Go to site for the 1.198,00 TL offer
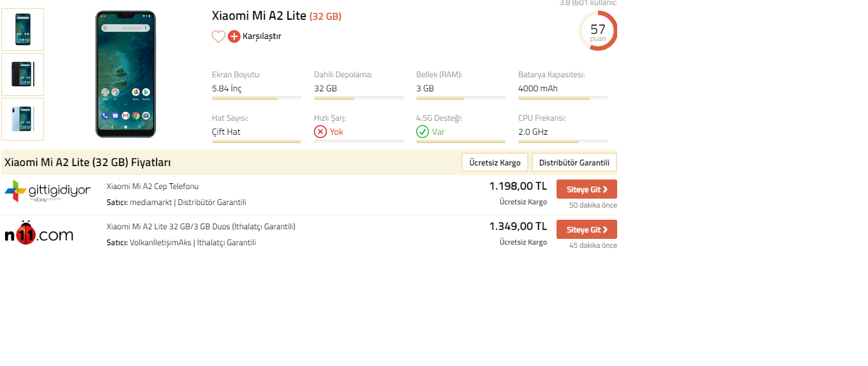The height and width of the screenshot is (366, 868). pyautogui.click(x=587, y=189)
